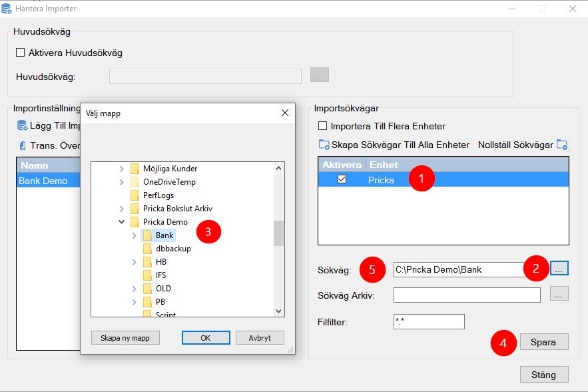This screenshot has width=588, height=392.
Task: Expand the OneDriveTemp tree node
Action: click(x=121, y=182)
